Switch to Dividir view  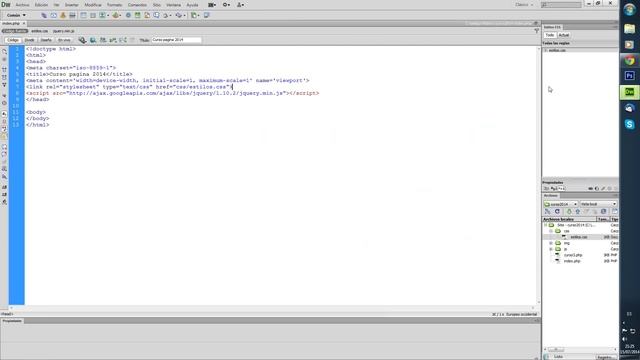tap(30, 40)
